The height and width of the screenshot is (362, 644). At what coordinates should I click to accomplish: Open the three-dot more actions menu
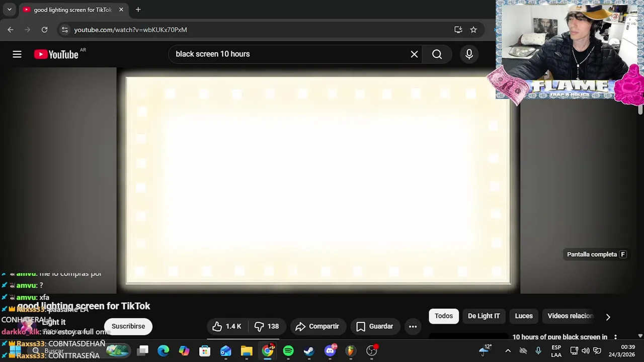pyautogui.click(x=413, y=326)
